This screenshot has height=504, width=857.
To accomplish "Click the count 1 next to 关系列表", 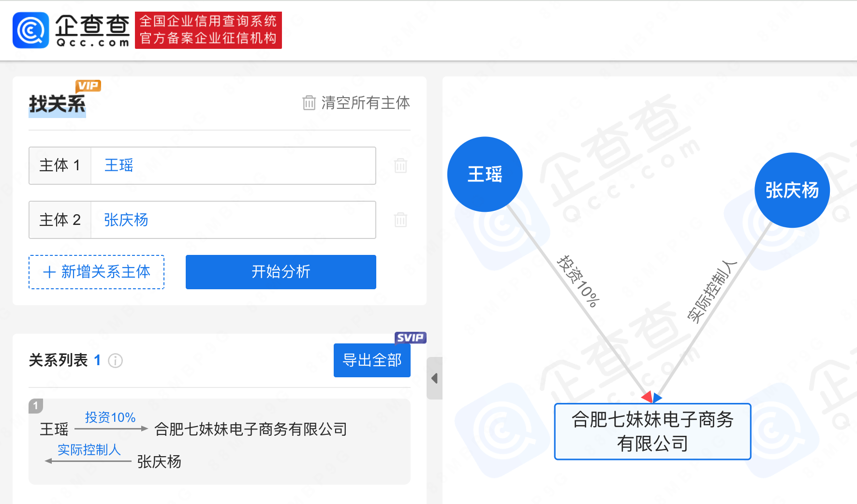I will pos(97,360).
